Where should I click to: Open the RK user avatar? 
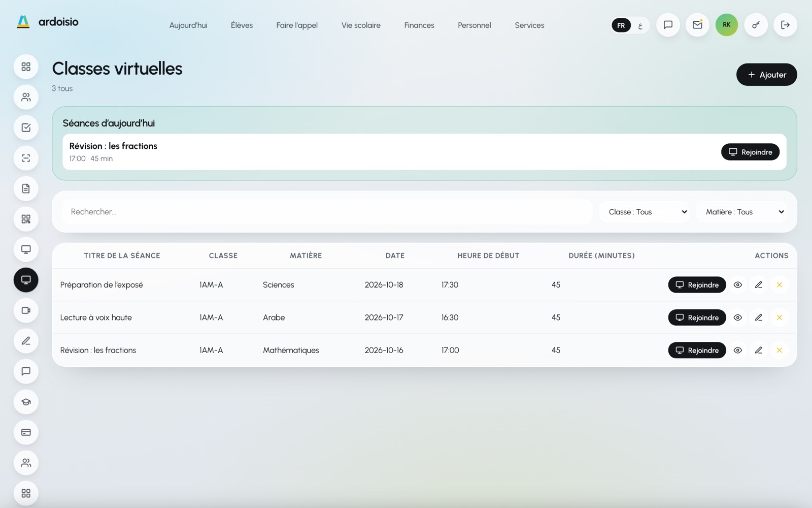click(x=727, y=25)
